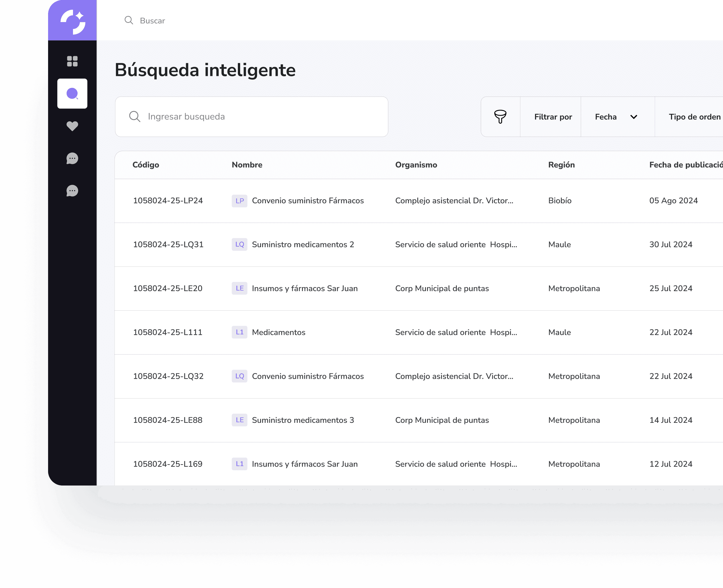Select code 1058024-25-LQ32

[x=168, y=376]
